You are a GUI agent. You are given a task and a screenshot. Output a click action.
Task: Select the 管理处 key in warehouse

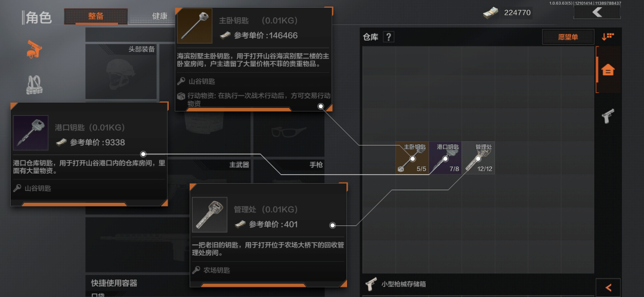coord(478,157)
